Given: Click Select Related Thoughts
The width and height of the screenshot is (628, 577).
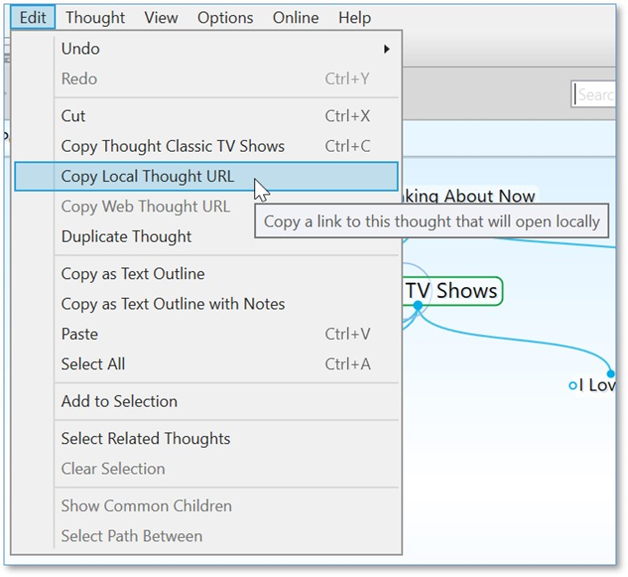Looking at the screenshot, I should (x=145, y=438).
